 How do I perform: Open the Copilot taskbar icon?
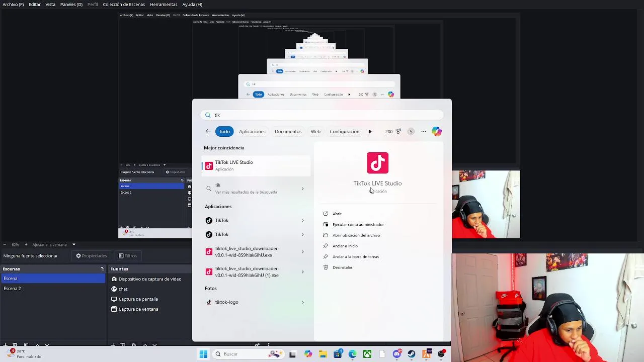pyautogui.click(x=308, y=354)
